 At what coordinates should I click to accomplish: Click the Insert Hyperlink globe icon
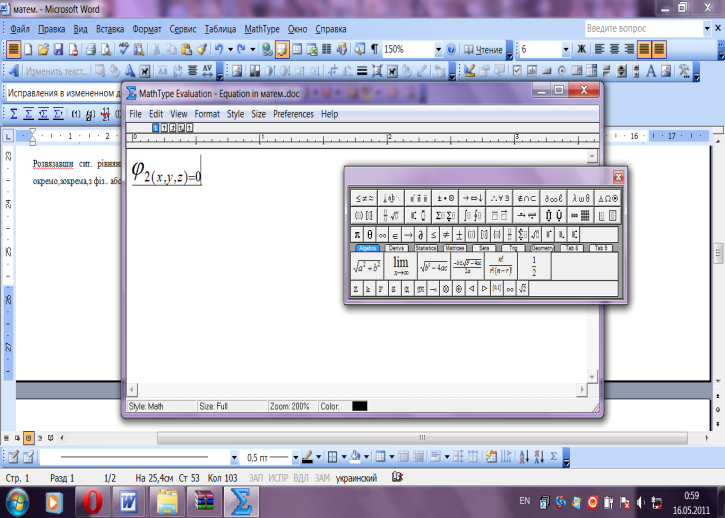[267, 49]
